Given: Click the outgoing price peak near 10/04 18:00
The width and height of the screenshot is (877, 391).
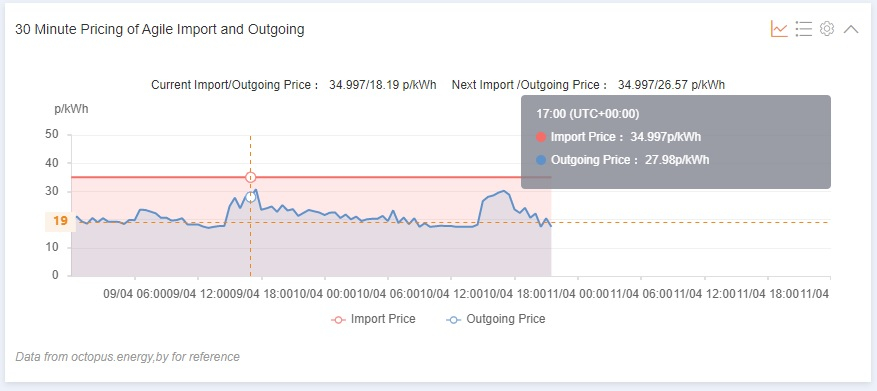Looking at the screenshot, I should [x=504, y=191].
